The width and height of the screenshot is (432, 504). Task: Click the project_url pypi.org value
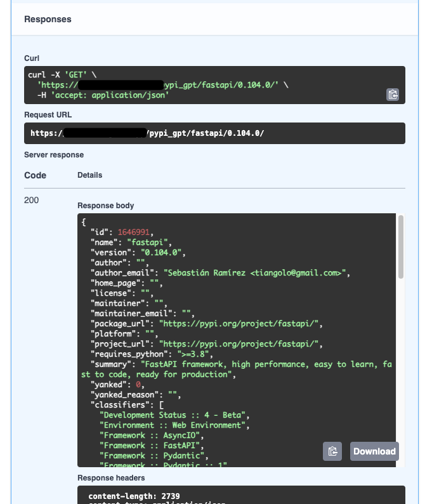239,344
